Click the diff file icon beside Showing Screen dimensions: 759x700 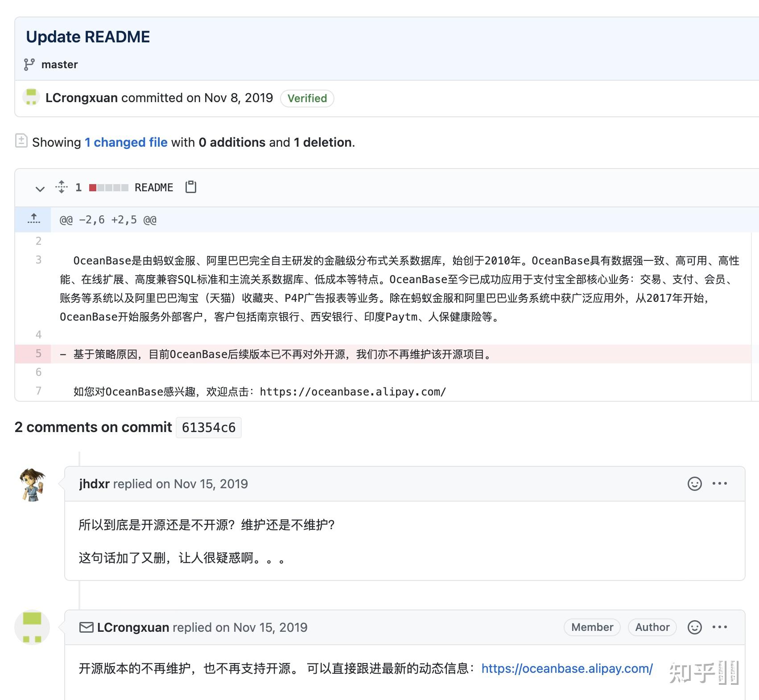(x=21, y=141)
